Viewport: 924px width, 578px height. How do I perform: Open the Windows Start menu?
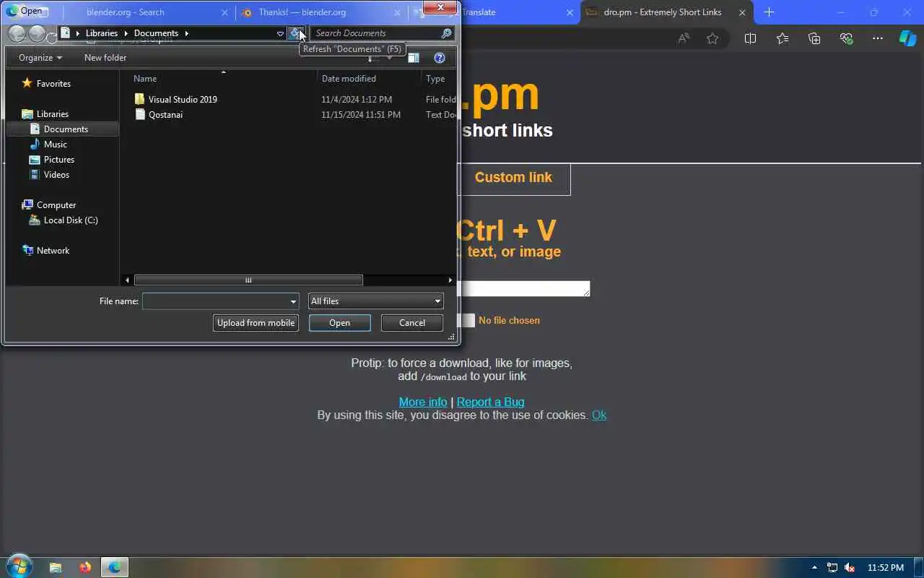pyautogui.click(x=19, y=566)
